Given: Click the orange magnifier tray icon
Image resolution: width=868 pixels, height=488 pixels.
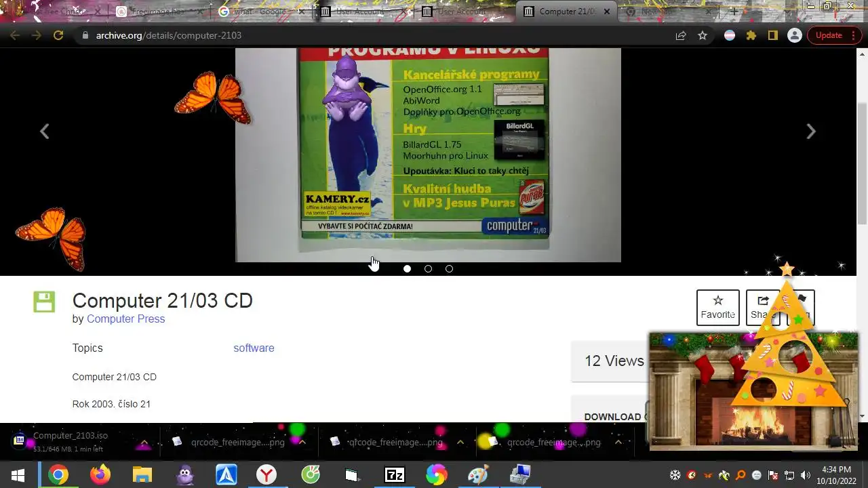Looking at the screenshot, I should tap(741, 475).
